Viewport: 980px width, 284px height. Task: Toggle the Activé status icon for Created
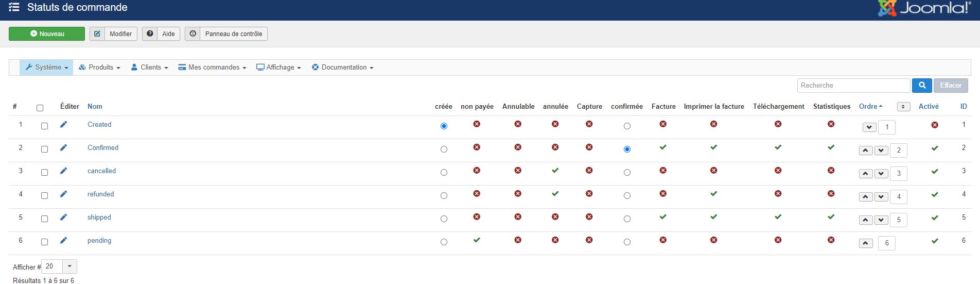(935, 125)
